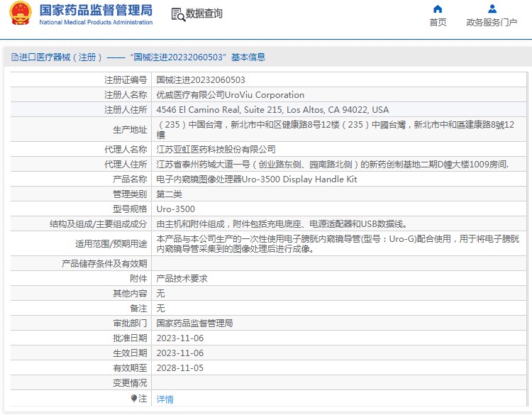The height and width of the screenshot is (415, 532).
Task: Select product name Uro-3500 Display Handle Kit
Action: pos(257,179)
